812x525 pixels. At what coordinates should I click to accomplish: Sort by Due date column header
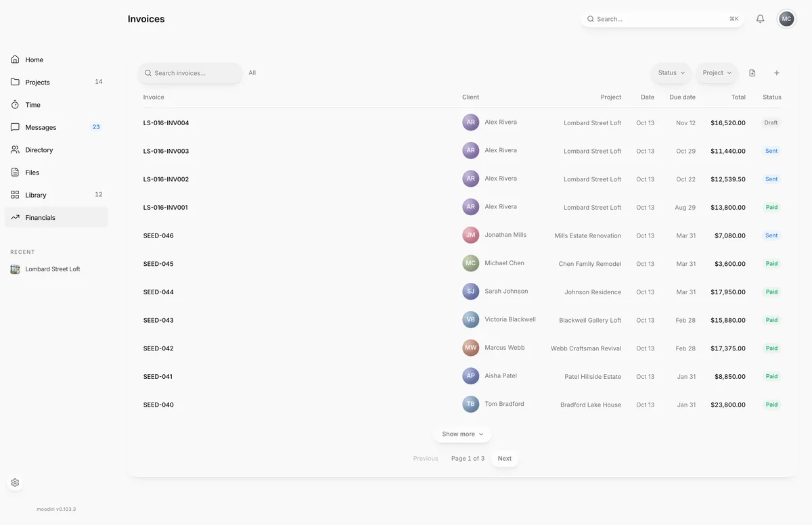(682, 97)
